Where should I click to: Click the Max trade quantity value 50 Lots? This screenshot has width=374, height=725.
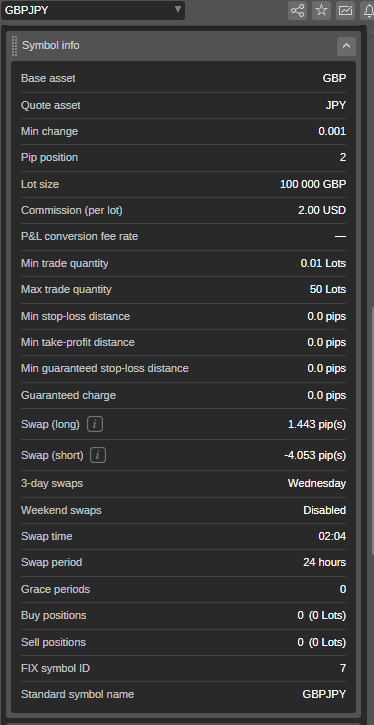pyautogui.click(x=328, y=289)
